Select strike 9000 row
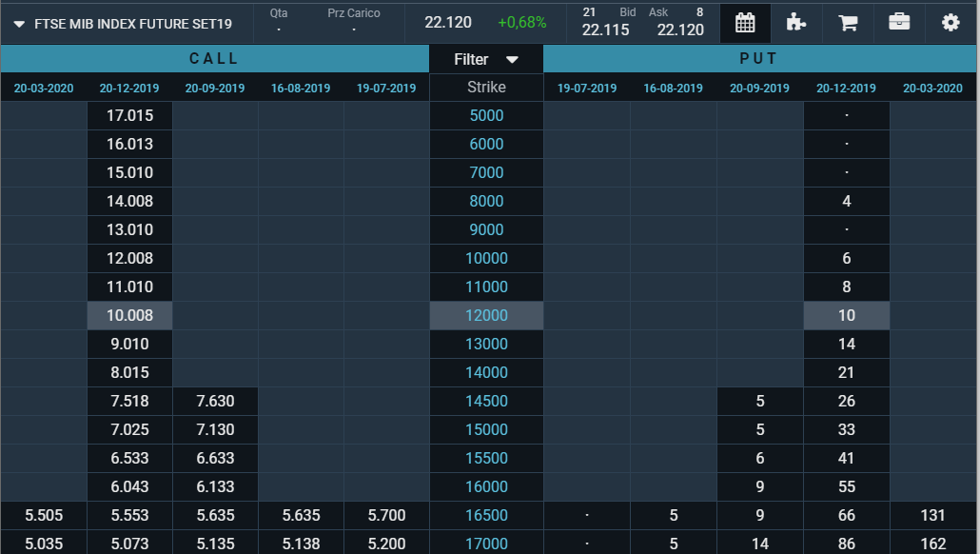The image size is (980, 554). pos(486,230)
